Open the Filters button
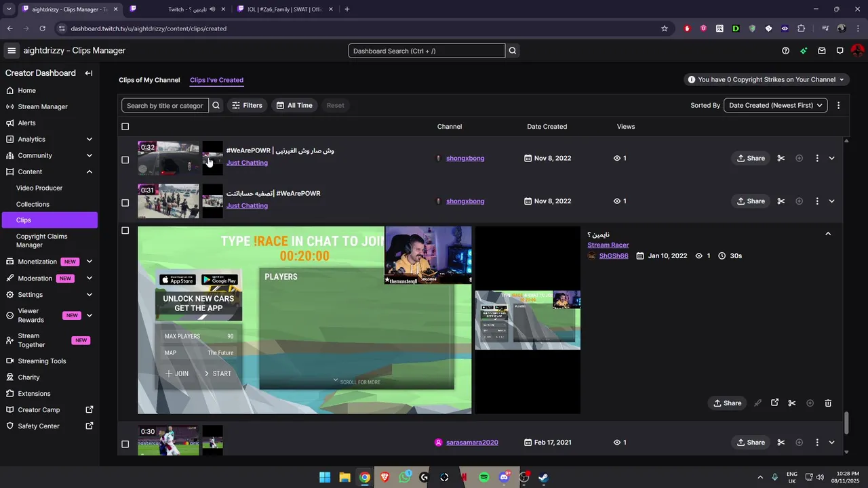This screenshot has width=868, height=488. tap(247, 105)
